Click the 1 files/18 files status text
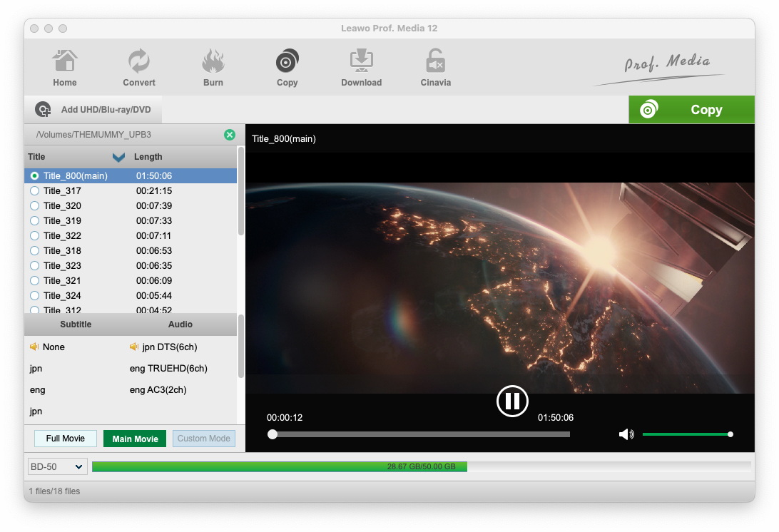Screen dimensions: 779x532 point(54,491)
